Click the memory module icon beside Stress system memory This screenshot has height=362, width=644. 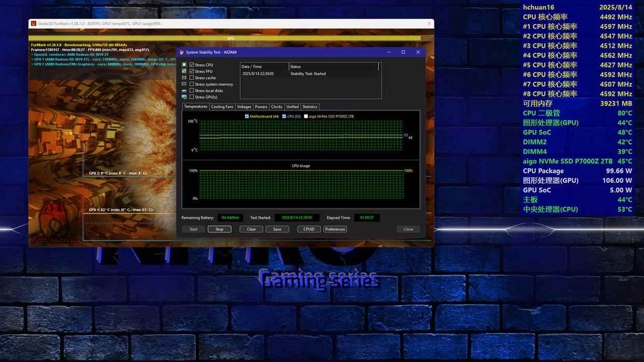click(x=184, y=84)
